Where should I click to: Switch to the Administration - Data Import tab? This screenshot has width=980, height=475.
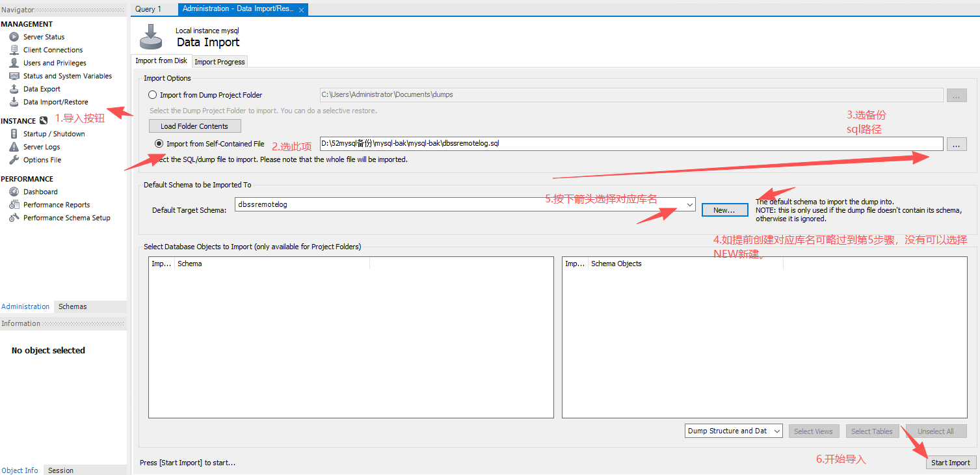click(238, 9)
